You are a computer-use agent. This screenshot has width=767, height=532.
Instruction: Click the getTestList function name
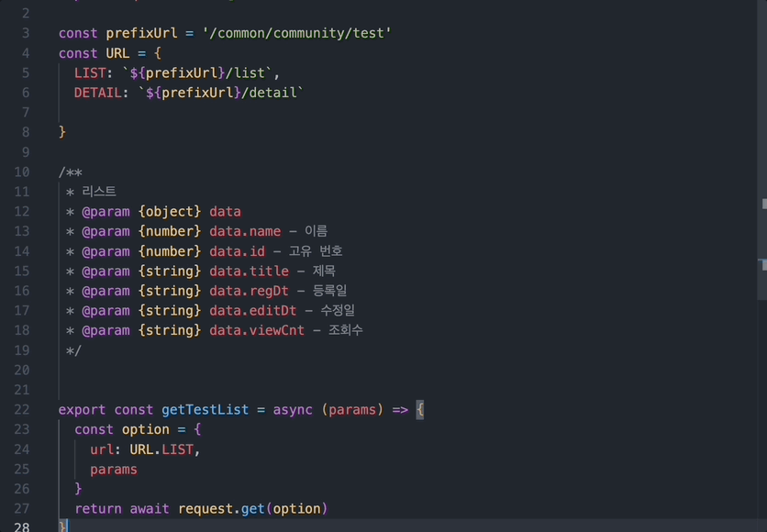pos(205,410)
